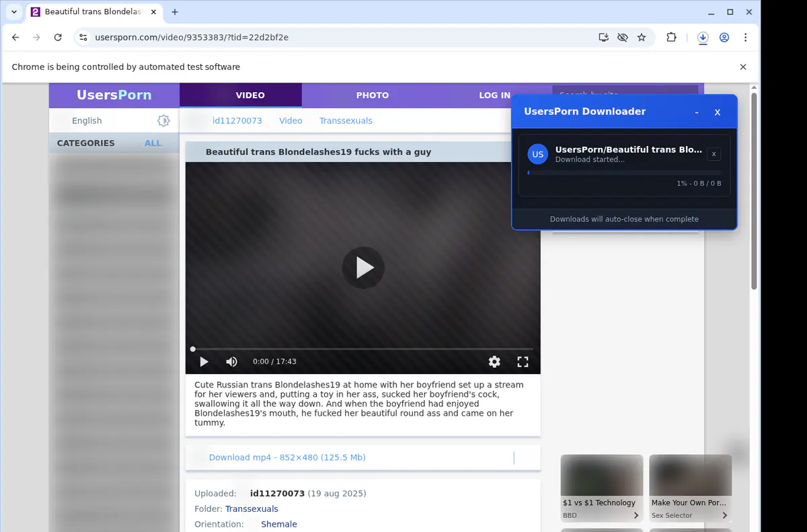This screenshot has width=807, height=532.
Task: Open Chrome three-dot menu
Action: point(745,38)
